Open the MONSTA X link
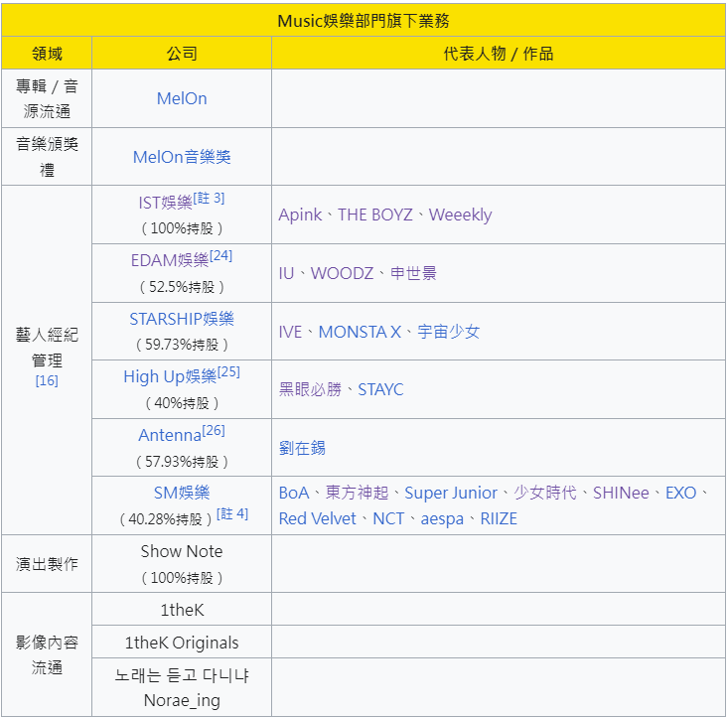The width and height of the screenshot is (728, 717). 360,332
